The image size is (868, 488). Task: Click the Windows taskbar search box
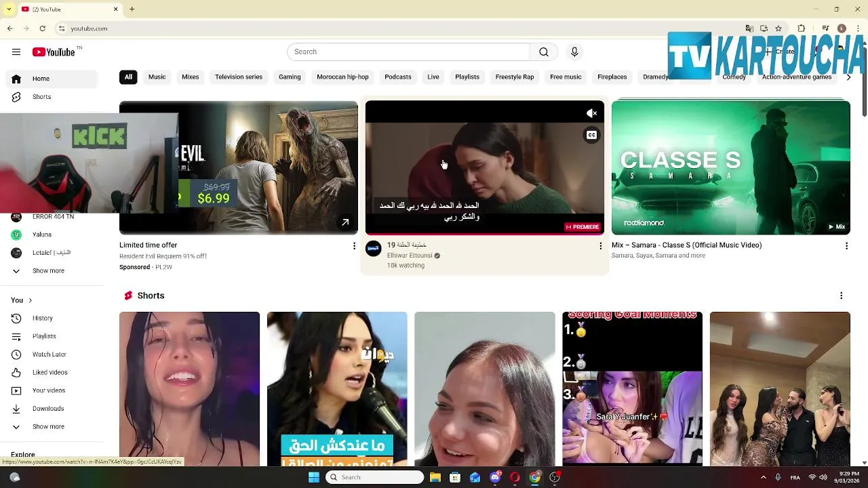click(374, 477)
